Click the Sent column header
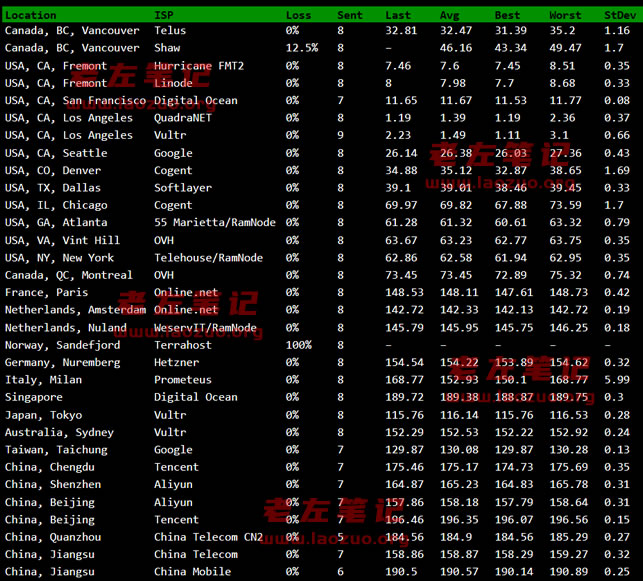This screenshot has height=581, width=643. pyautogui.click(x=350, y=15)
